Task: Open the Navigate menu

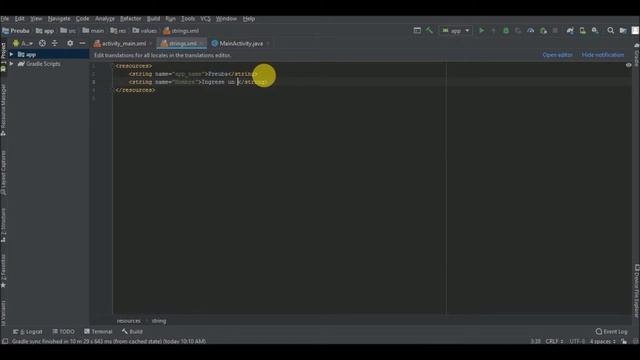Action: pos(59,19)
